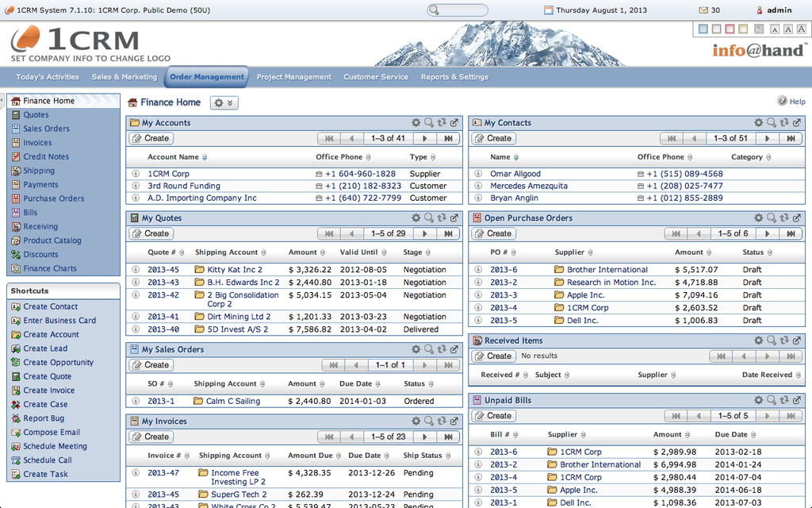
Task: Refresh the My Invoices panel
Action: click(x=442, y=421)
